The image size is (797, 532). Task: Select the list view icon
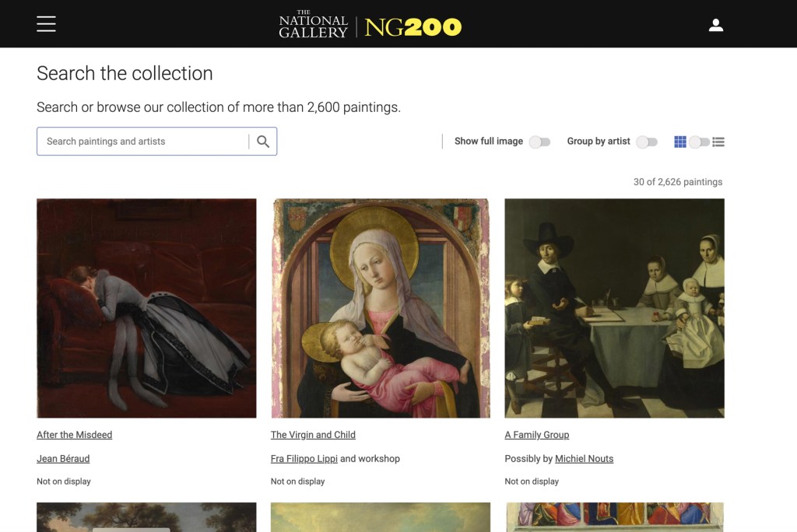(718, 142)
